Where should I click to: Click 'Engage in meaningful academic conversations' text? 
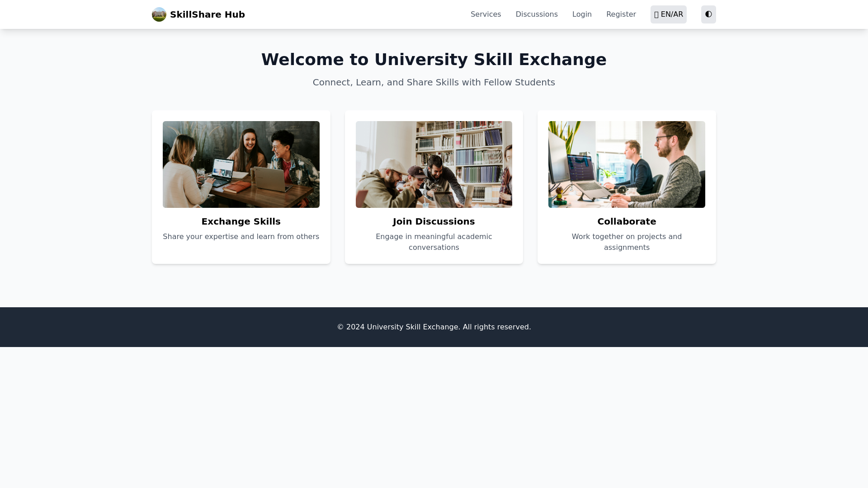pyautogui.click(x=434, y=242)
